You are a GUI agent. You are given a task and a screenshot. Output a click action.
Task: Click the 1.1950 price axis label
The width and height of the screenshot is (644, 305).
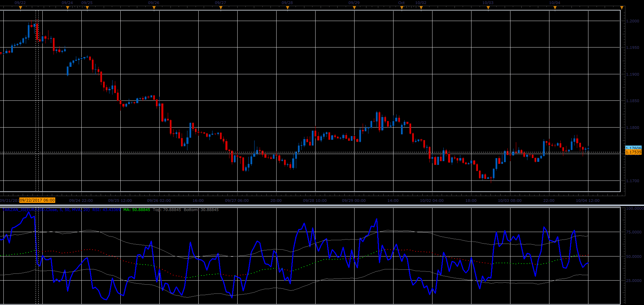(x=632, y=47)
